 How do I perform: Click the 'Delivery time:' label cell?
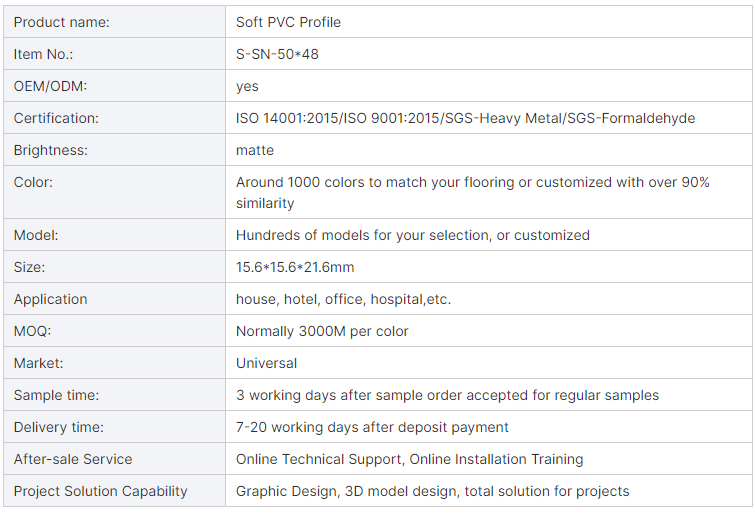[x=59, y=427]
